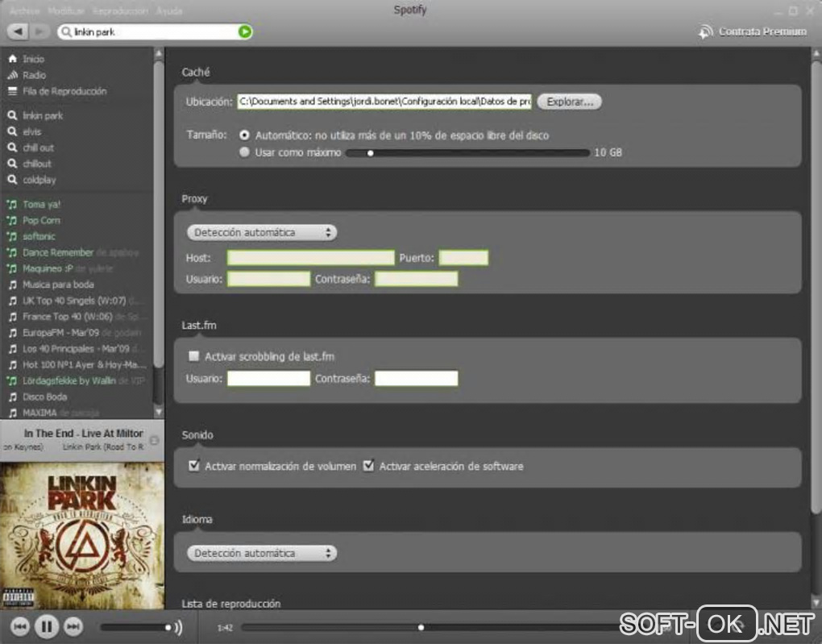Select Toma ya! playlist
Image resolution: width=822 pixels, height=644 pixels.
pos(34,205)
